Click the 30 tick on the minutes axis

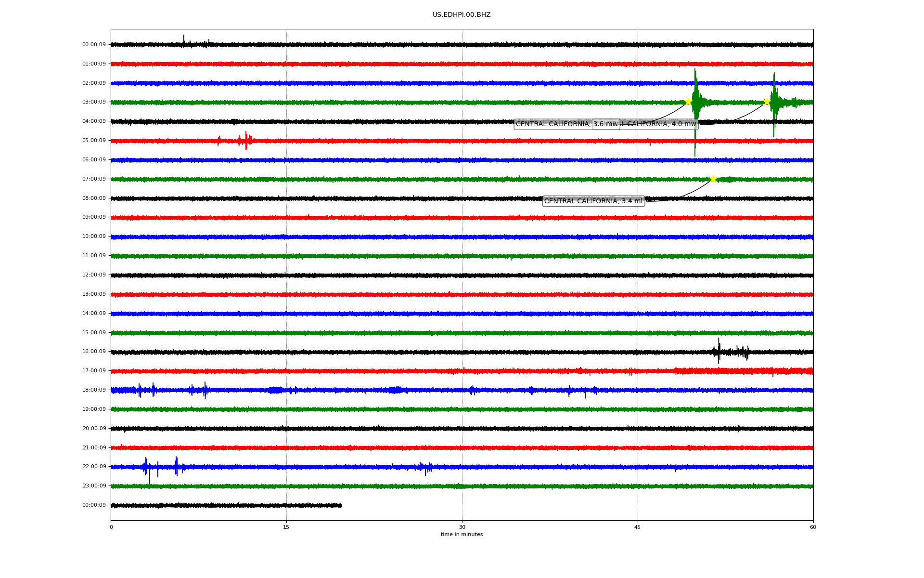pyautogui.click(x=462, y=527)
